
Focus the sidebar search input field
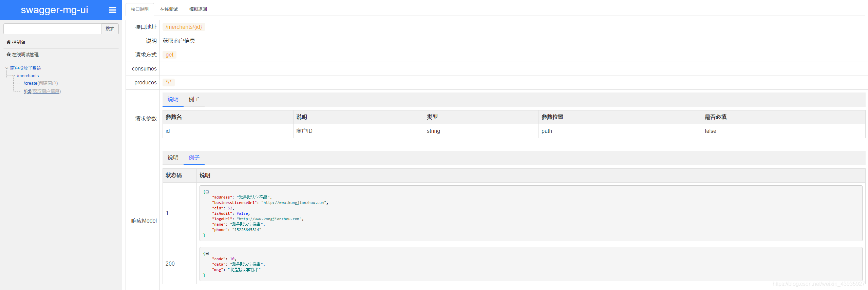[x=52, y=29]
